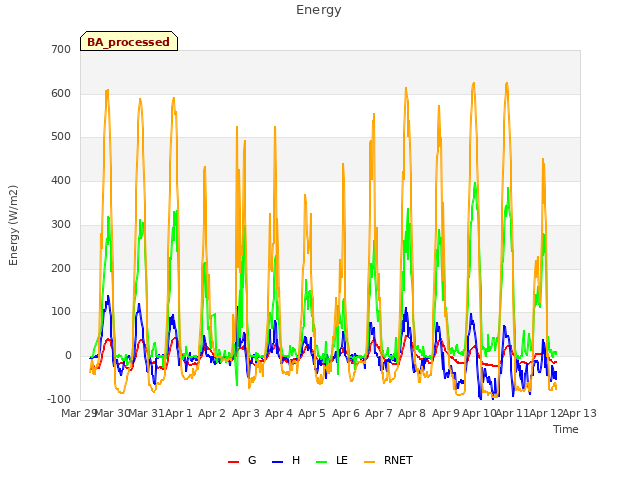
Task: Click the Energy chart title
Action: pyautogui.click(x=319, y=10)
